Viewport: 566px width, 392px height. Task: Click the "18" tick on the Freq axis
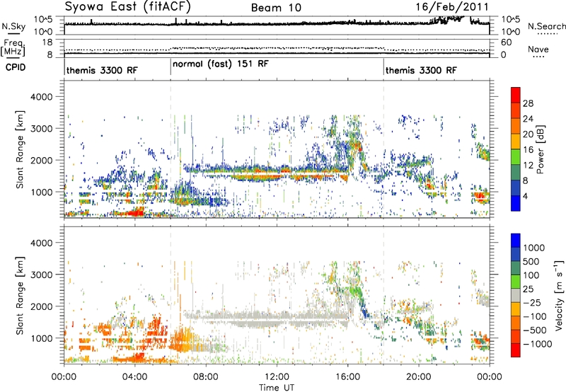tap(47, 42)
